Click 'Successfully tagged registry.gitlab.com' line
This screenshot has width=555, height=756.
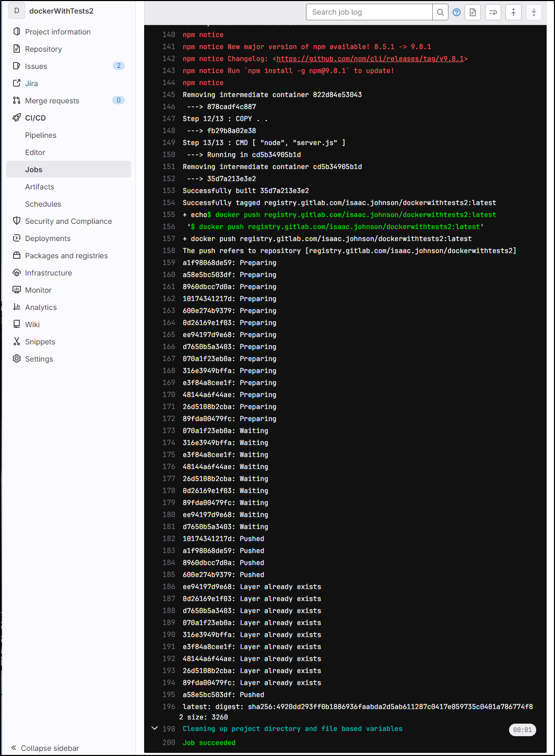339,202
